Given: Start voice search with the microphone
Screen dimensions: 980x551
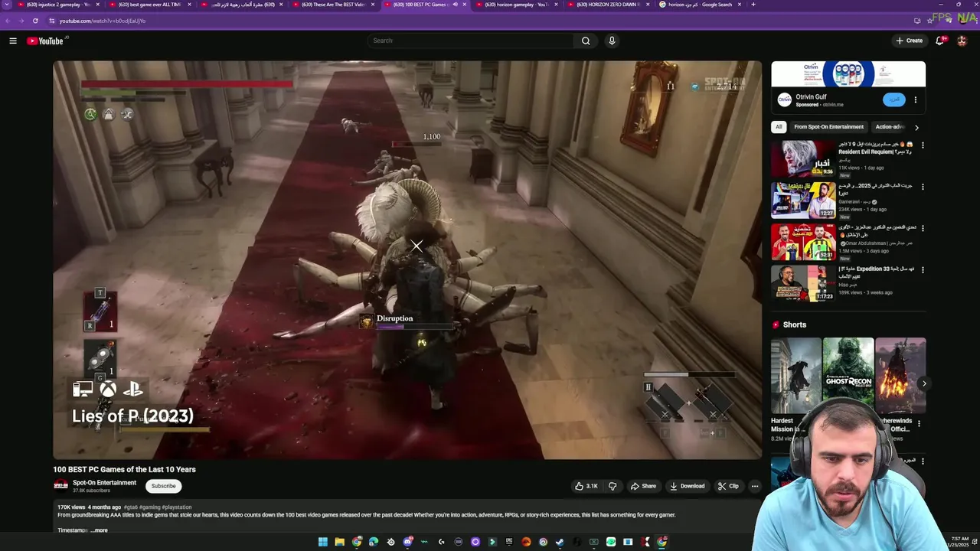Looking at the screenshot, I should (612, 41).
